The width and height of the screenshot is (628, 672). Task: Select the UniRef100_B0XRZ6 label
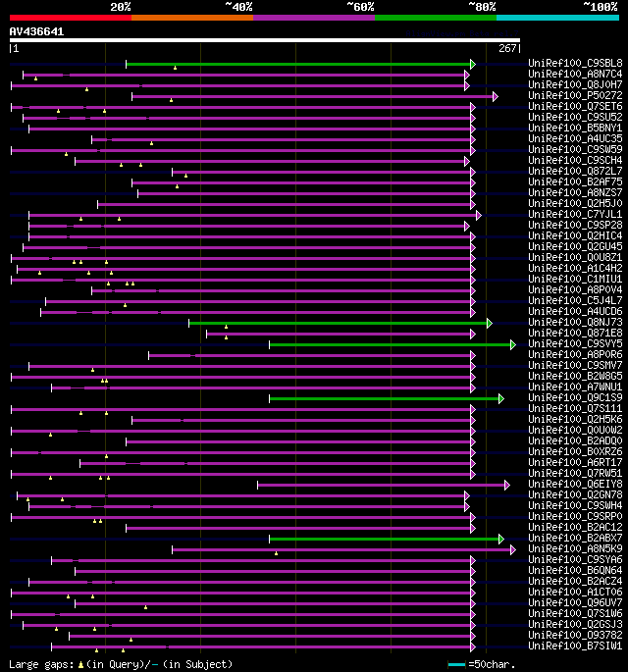pyautogui.click(x=575, y=451)
